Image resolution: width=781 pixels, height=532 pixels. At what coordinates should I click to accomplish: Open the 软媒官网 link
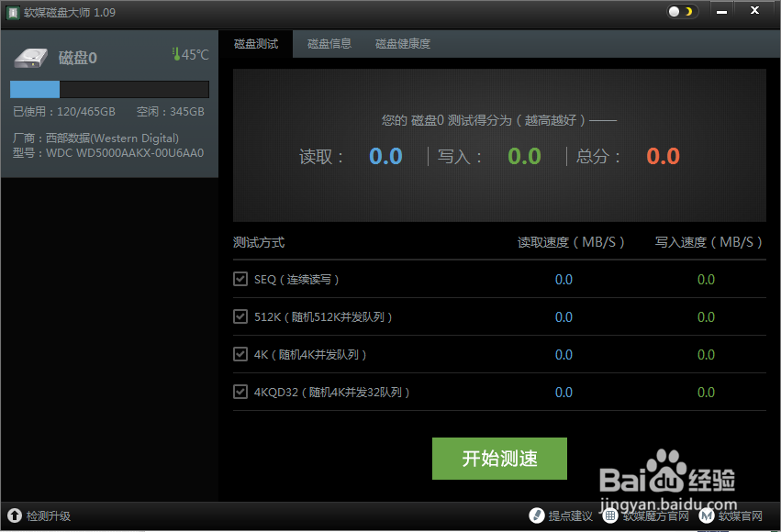click(x=741, y=516)
